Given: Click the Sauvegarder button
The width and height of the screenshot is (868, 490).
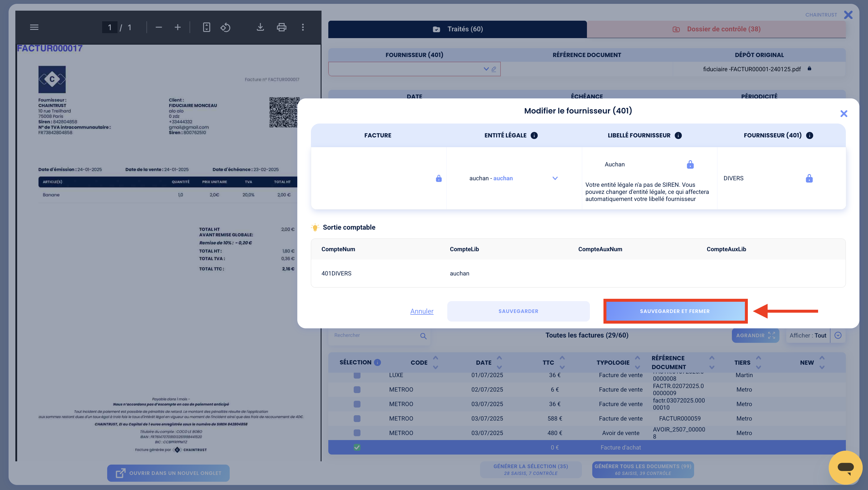Looking at the screenshot, I should tap(518, 311).
